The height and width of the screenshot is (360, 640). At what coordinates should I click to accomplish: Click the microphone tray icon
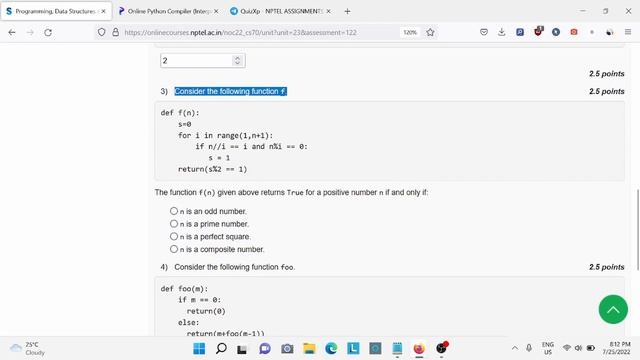click(x=529, y=348)
